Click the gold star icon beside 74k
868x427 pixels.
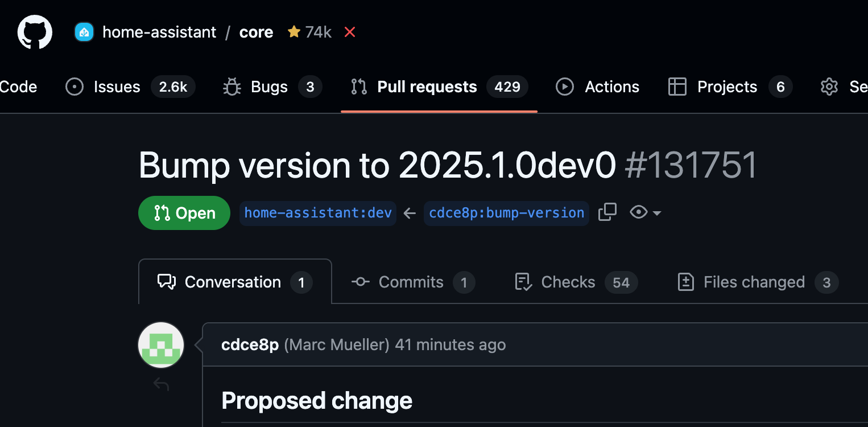point(294,32)
